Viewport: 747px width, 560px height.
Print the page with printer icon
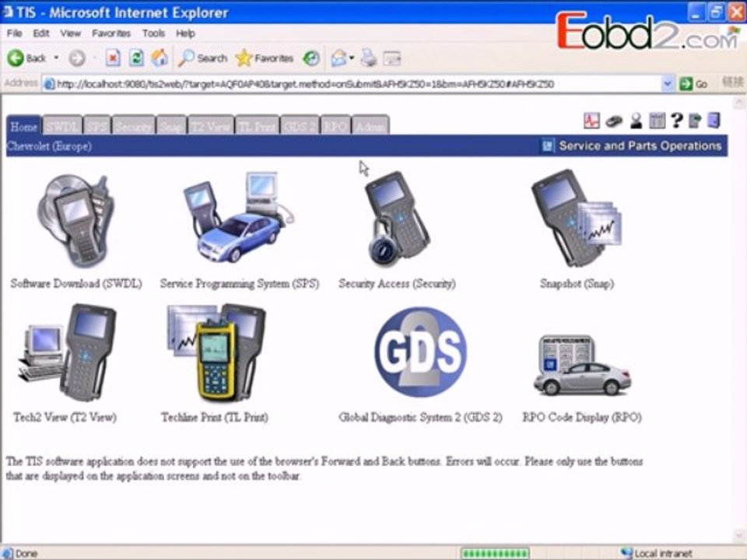368,58
